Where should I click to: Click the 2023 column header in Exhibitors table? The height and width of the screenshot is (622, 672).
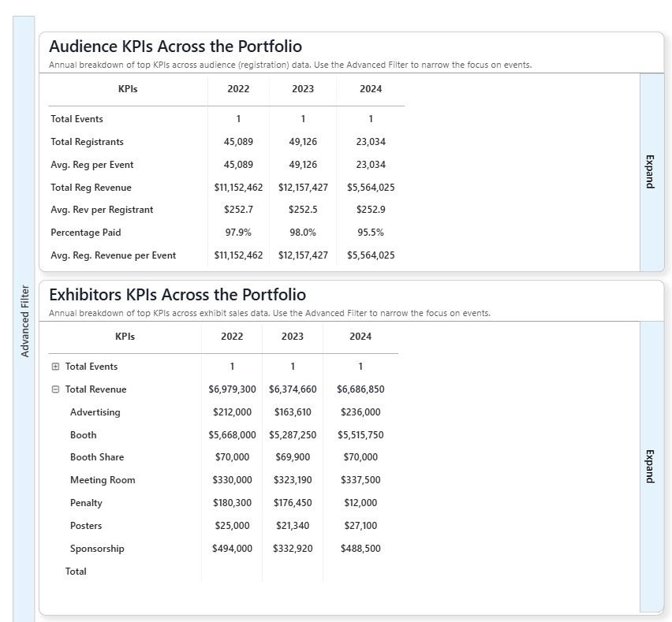point(293,337)
